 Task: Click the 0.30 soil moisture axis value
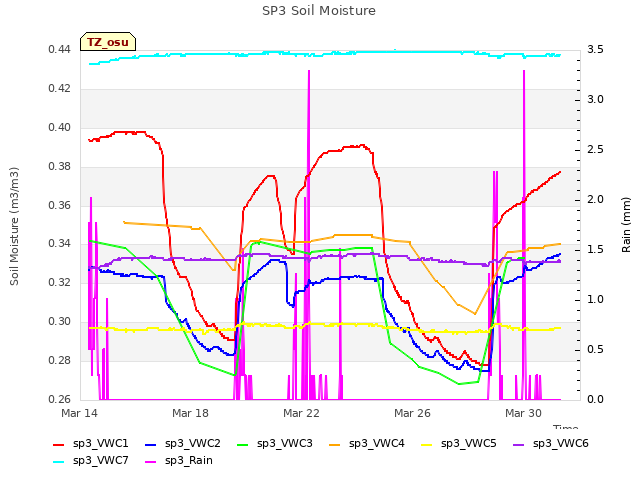(x=60, y=322)
